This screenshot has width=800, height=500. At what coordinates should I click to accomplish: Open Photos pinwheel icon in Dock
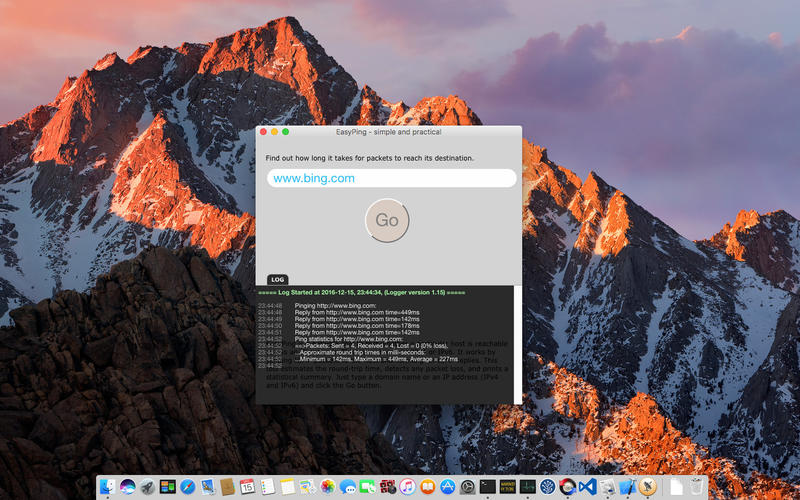pyautogui.click(x=327, y=487)
